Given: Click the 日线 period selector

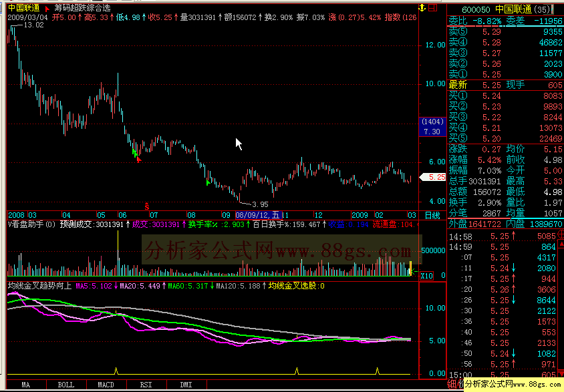Looking at the screenshot, I should pyautogui.click(x=432, y=215).
